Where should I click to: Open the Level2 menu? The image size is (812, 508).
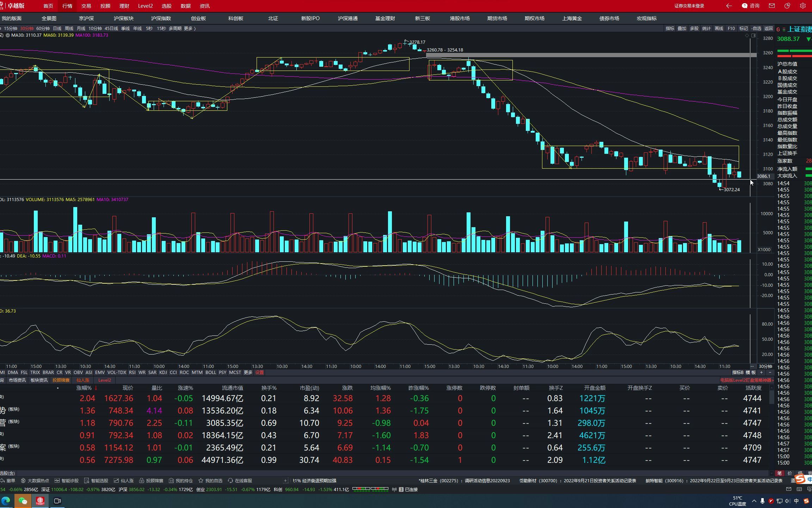[x=145, y=6]
